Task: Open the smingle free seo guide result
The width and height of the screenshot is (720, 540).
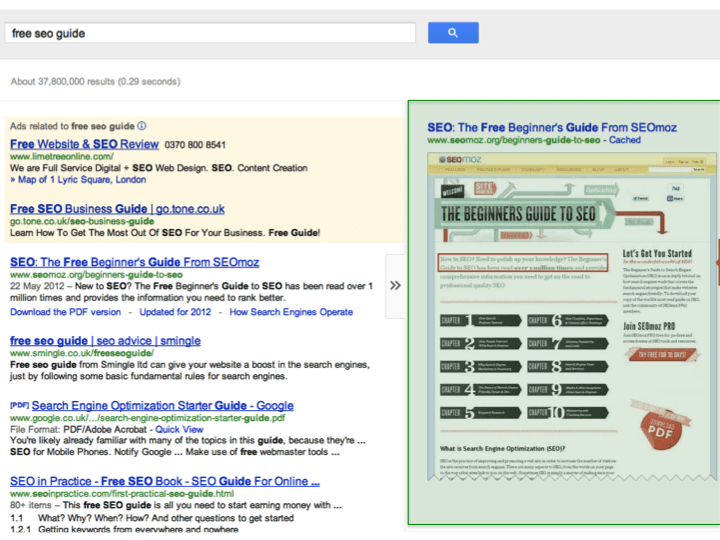Action: click(x=105, y=341)
